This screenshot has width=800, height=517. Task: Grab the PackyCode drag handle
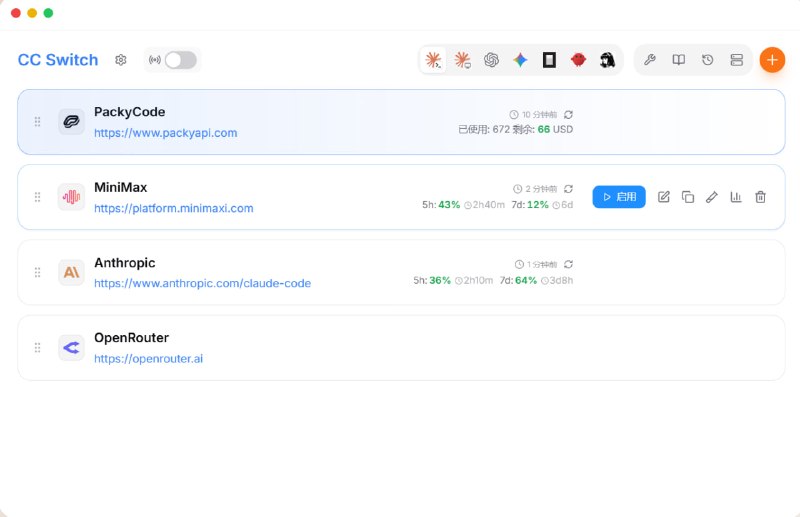[37, 121]
